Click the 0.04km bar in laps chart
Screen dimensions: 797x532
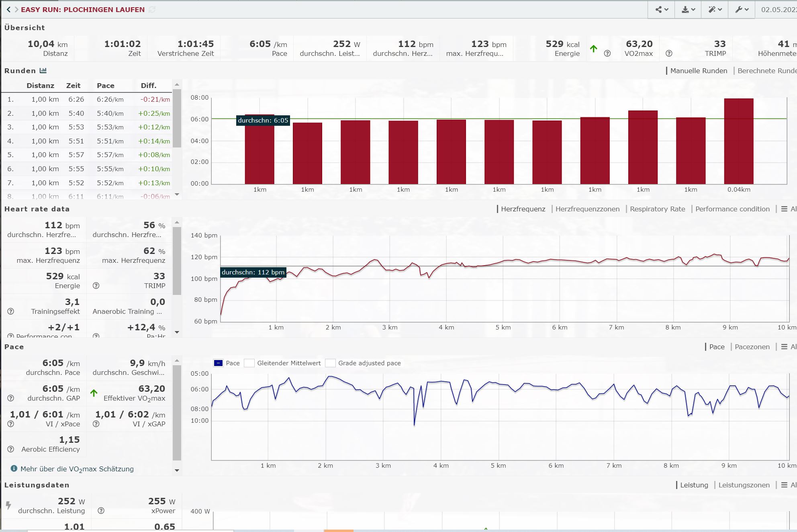click(738, 141)
